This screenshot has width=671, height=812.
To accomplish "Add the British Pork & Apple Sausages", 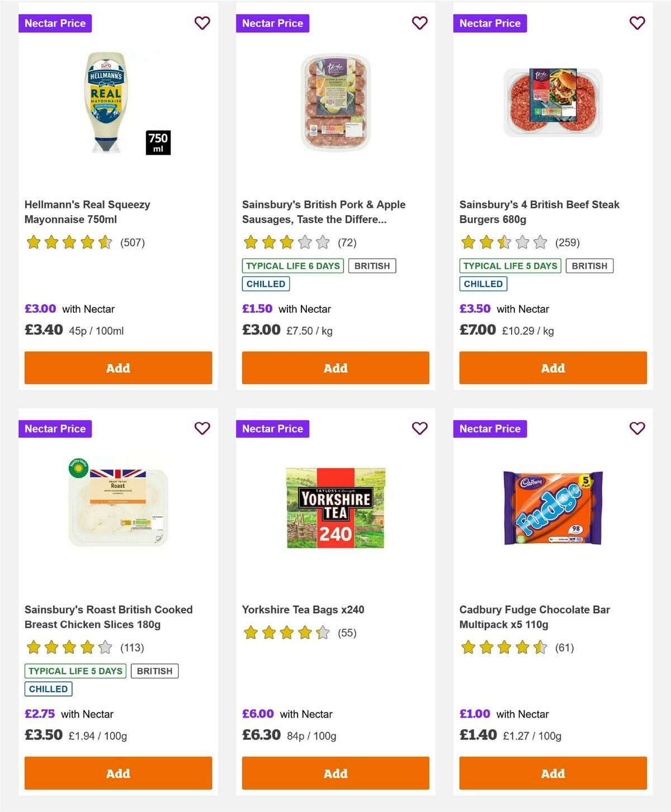I will tap(335, 368).
